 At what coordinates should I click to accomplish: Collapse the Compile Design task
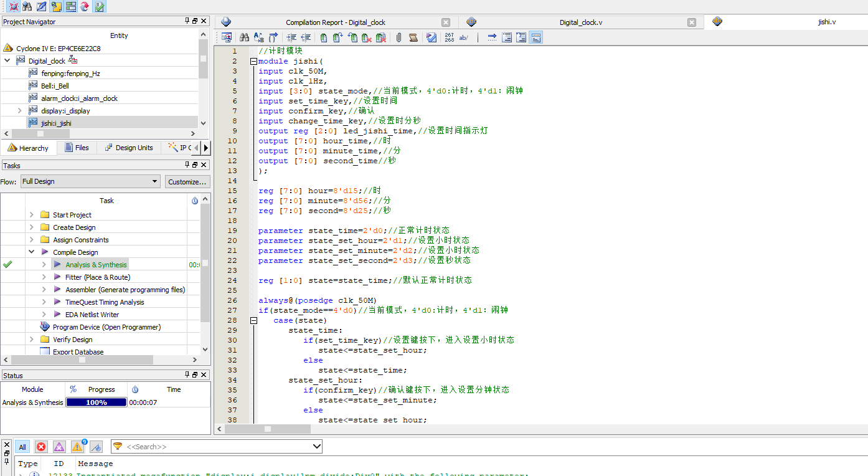pos(32,252)
